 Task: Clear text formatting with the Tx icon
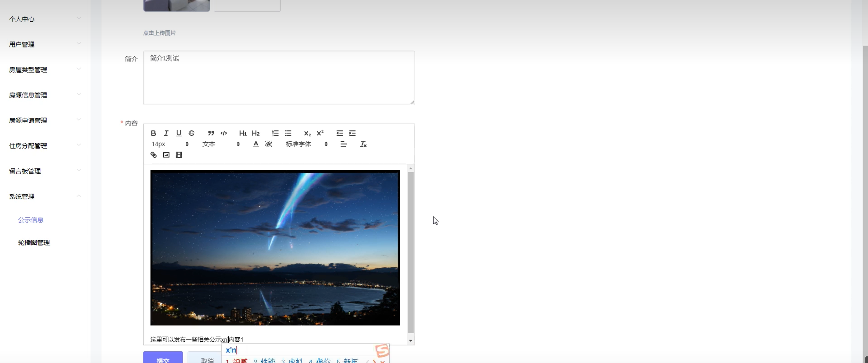(x=363, y=144)
